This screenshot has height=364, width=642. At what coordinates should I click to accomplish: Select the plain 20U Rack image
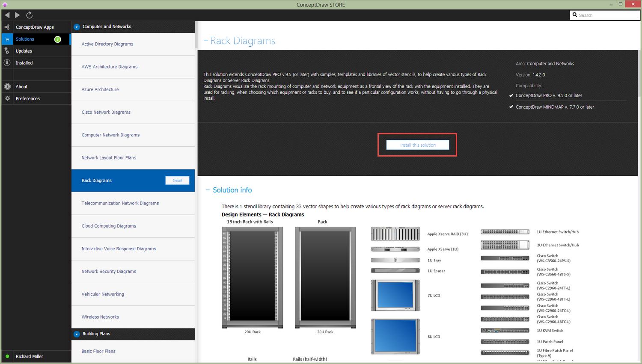[325, 278]
